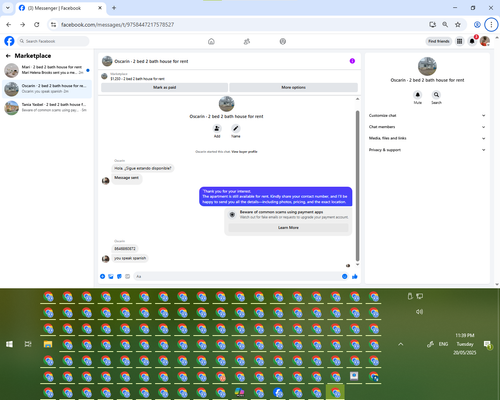Open the Facebook grid menu icon

tap(460, 41)
